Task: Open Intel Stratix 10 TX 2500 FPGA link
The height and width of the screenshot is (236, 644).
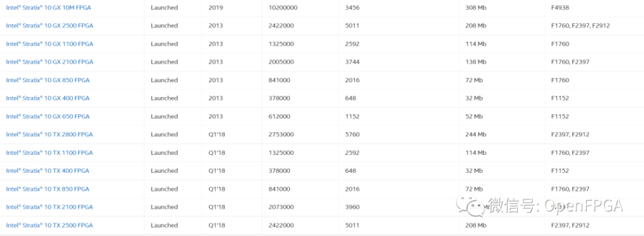Action: (x=50, y=225)
